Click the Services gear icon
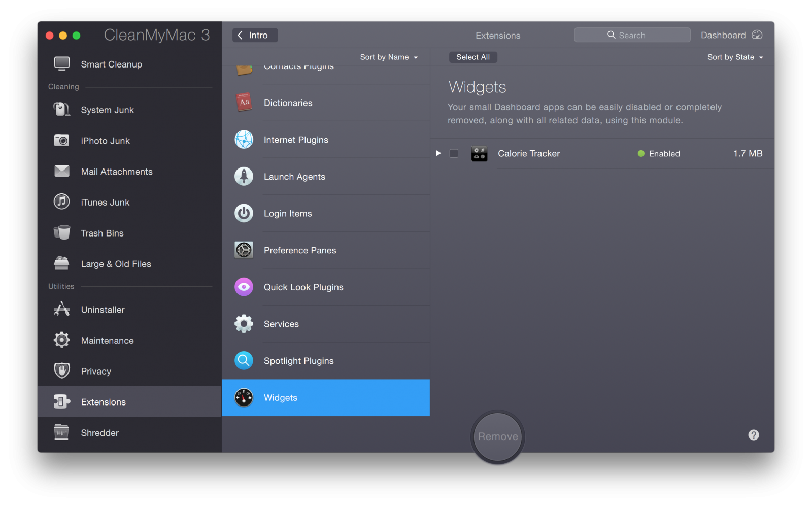 coord(244,324)
